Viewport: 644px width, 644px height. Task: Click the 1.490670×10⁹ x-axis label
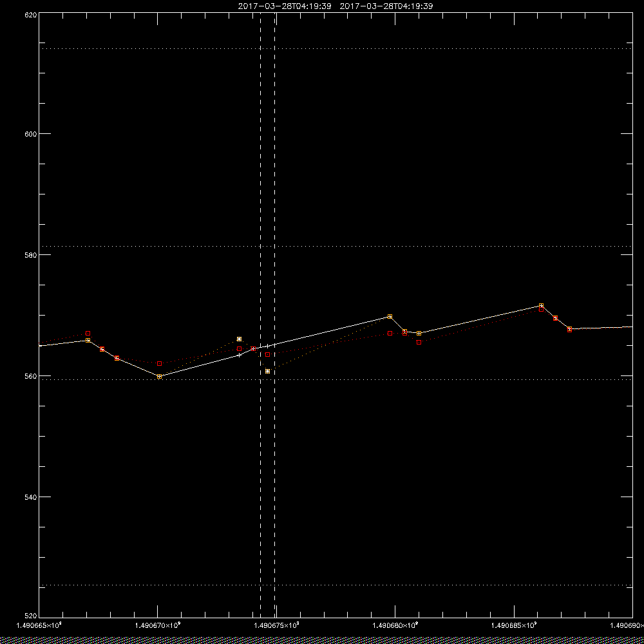(x=158, y=625)
